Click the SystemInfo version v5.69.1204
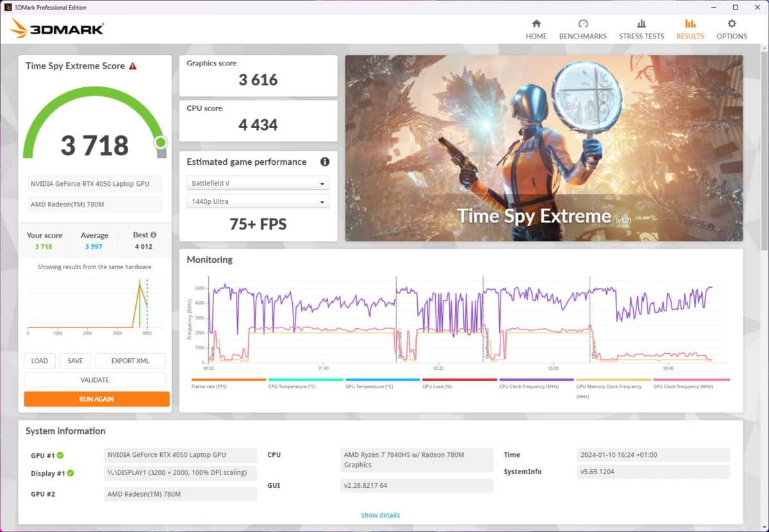The height and width of the screenshot is (532, 769). coord(654,472)
